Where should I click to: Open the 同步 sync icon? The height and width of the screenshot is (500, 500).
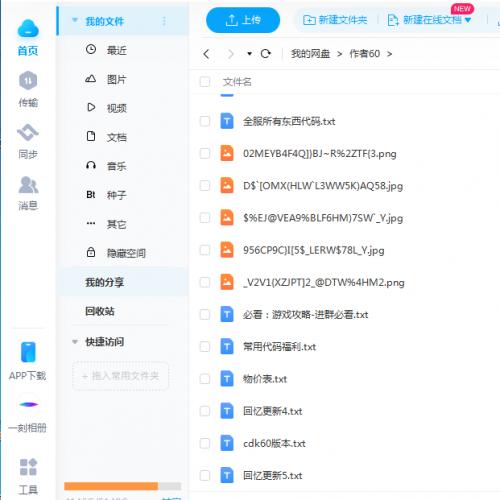[x=28, y=133]
